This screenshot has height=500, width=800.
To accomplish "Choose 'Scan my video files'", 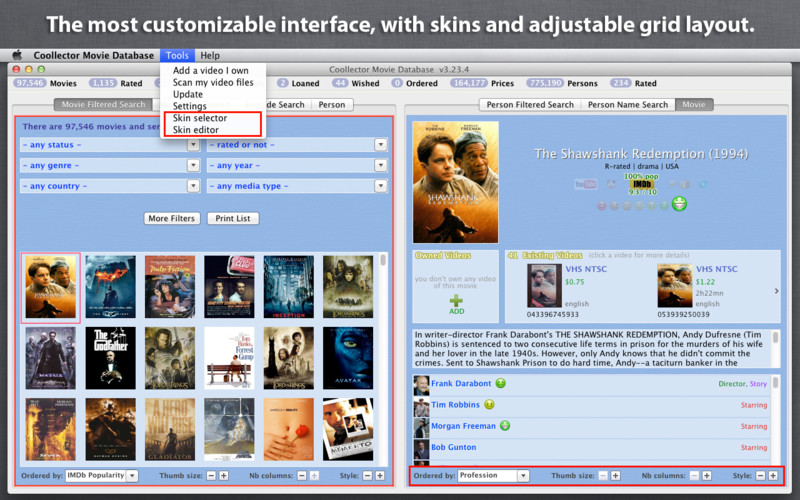I will (213, 82).
